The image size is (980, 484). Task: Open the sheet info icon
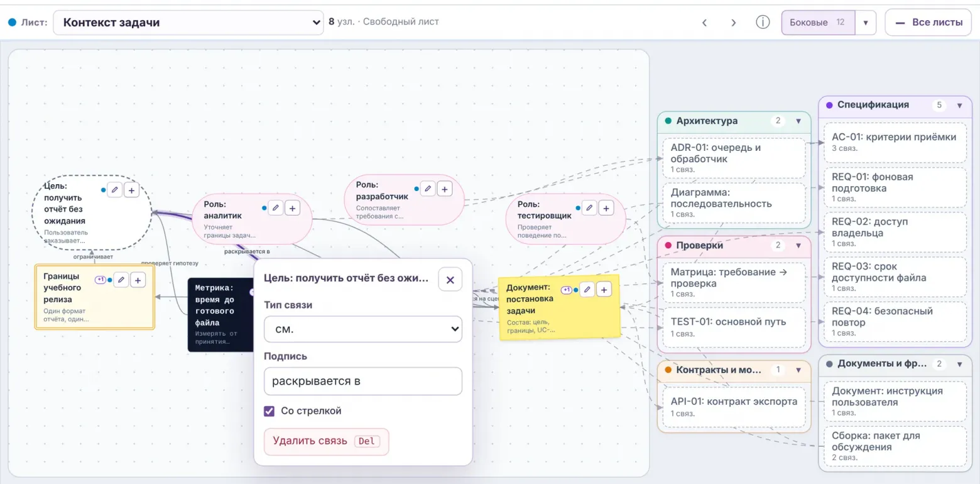tap(763, 23)
